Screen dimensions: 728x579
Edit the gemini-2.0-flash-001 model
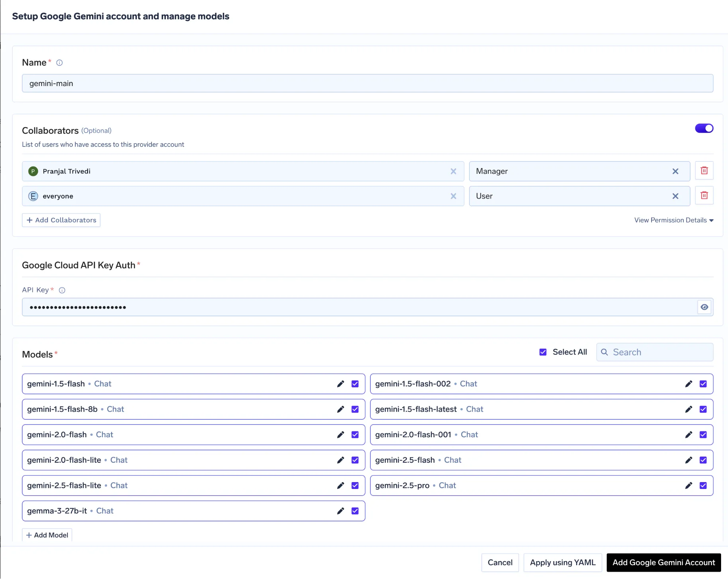pyautogui.click(x=689, y=435)
